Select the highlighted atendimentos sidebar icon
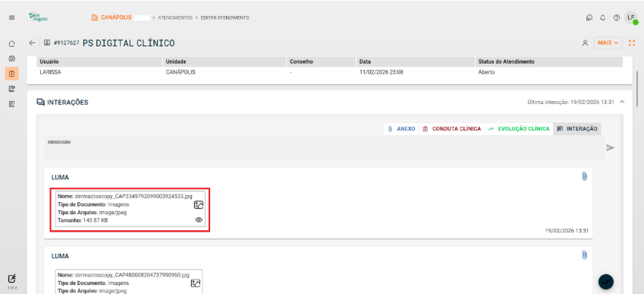This screenshot has width=644, height=294. point(11,74)
